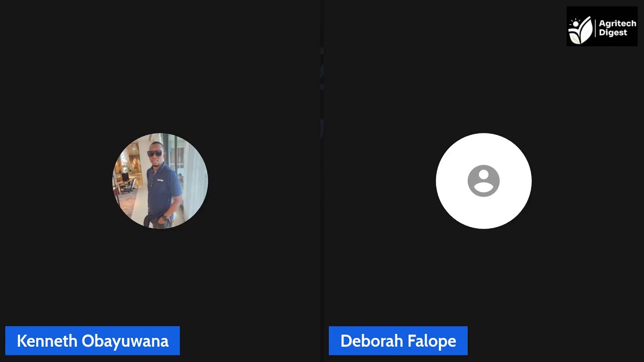Click the word Falope in the banner

point(430,341)
